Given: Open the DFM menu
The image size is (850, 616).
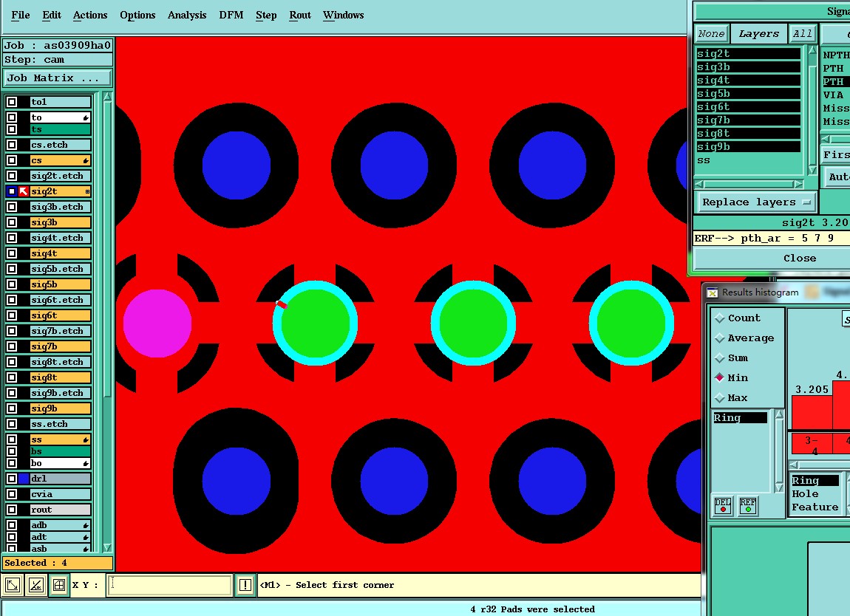Looking at the screenshot, I should point(231,16).
